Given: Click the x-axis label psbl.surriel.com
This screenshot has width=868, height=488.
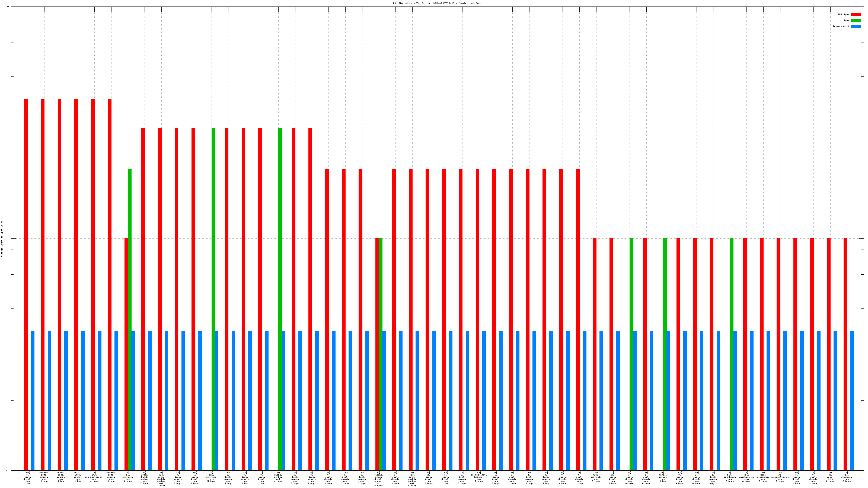Looking at the screenshot, I should pos(596,477).
